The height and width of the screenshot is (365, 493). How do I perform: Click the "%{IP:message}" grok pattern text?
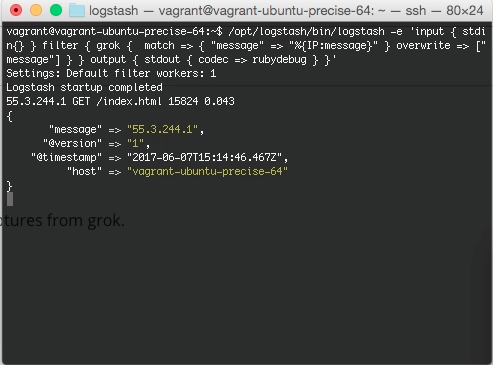[x=333, y=46]
